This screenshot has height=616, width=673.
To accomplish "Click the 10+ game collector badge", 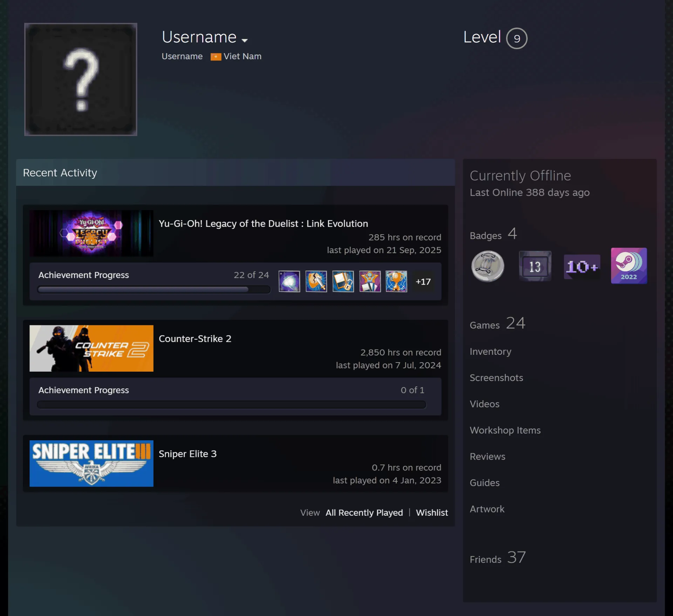I will point(582,267).
